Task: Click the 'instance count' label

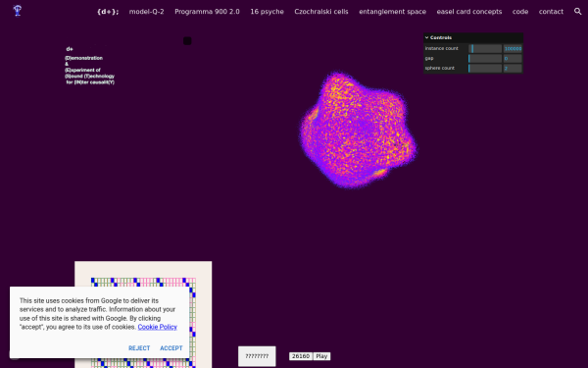Action: [441, 48]
